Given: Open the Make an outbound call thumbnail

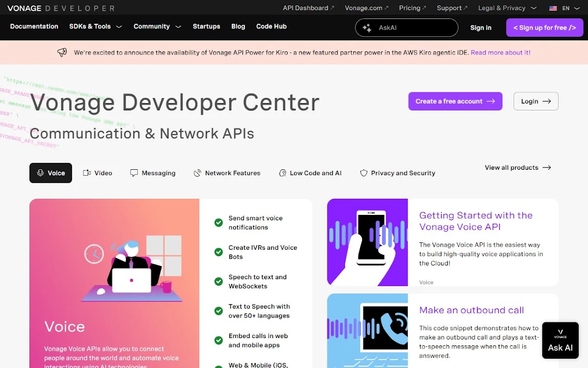Looking at the screenshot, I should tap(367, 331).
